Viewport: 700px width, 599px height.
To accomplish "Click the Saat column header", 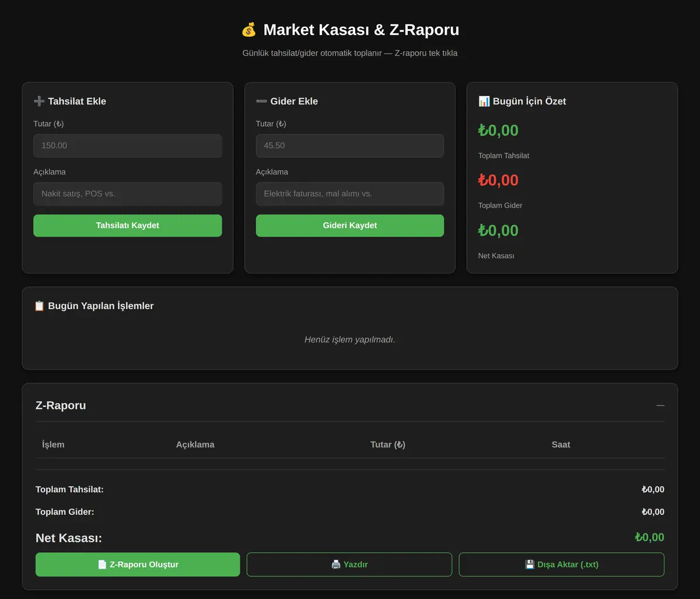I will click(x=561, y=444).
